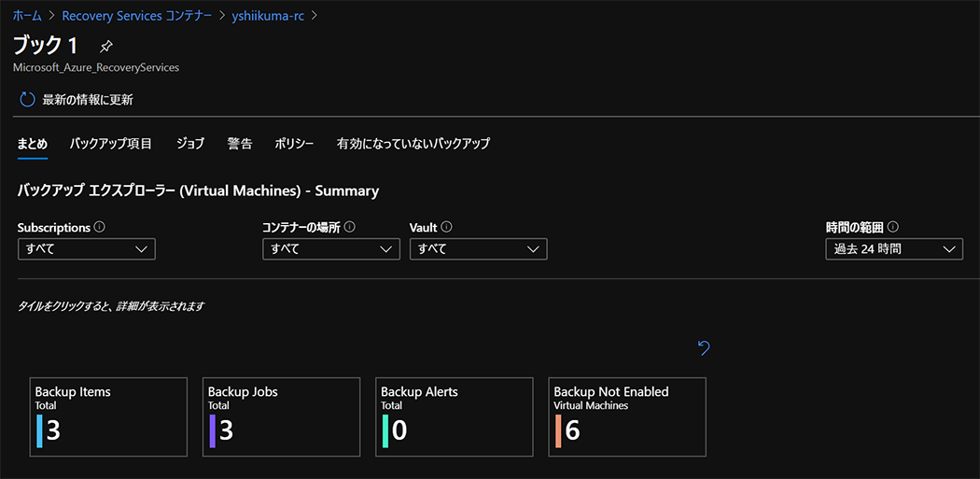Screen dimensions: 980x479
Task: Open the Vault dropdown
Action: 479,249
